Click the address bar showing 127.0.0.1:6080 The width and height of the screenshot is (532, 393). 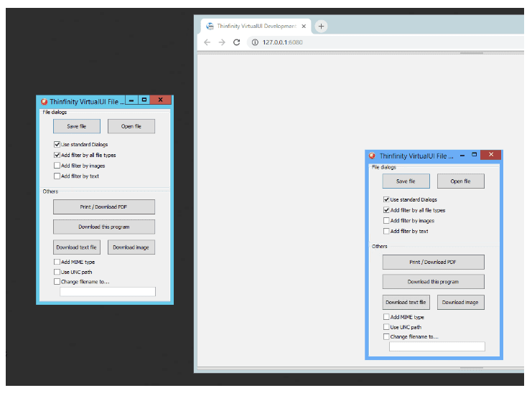(387, 42)
